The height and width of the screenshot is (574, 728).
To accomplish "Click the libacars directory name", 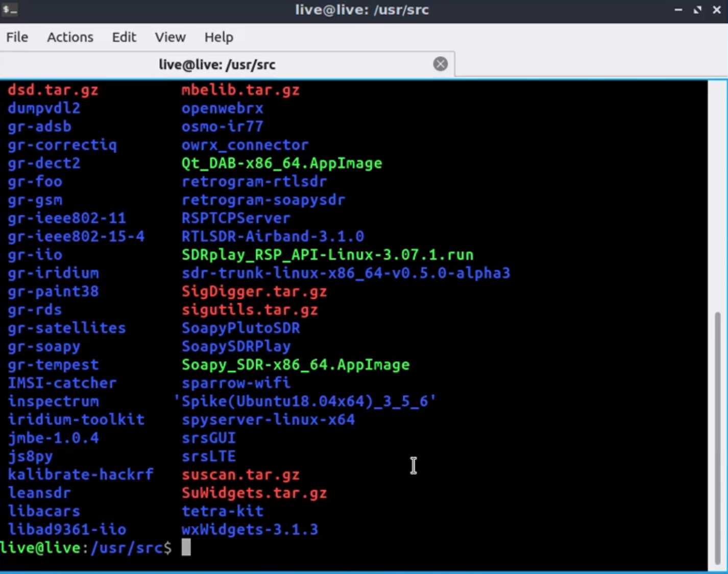I will point(44,511).
